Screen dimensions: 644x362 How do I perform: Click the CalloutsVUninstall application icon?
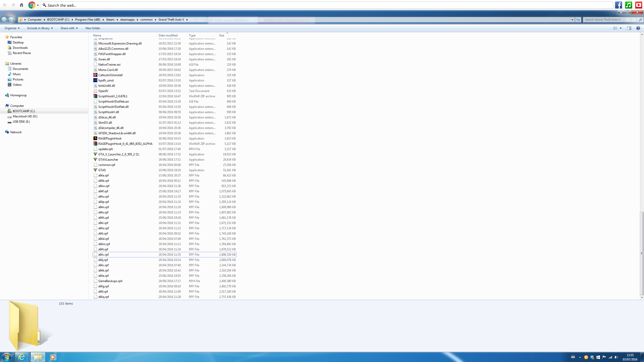coord(95,75)
